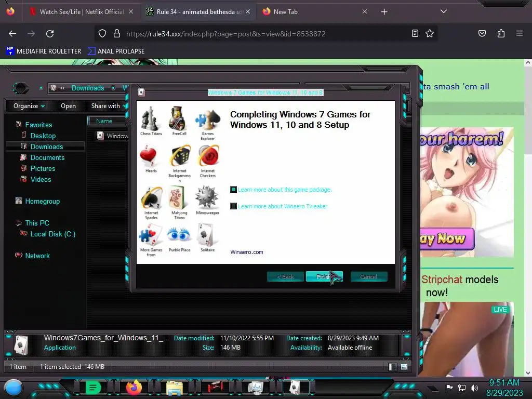Click the File Explorer taskbar icon
The width and height of the screenshot is (532, 399).
[x=175, y=388]
